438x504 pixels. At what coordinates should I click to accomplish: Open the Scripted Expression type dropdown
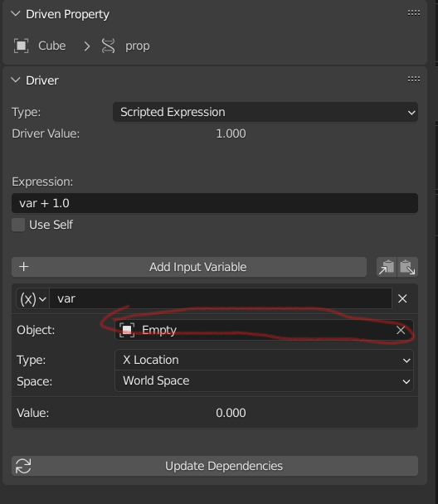point(265,112)
